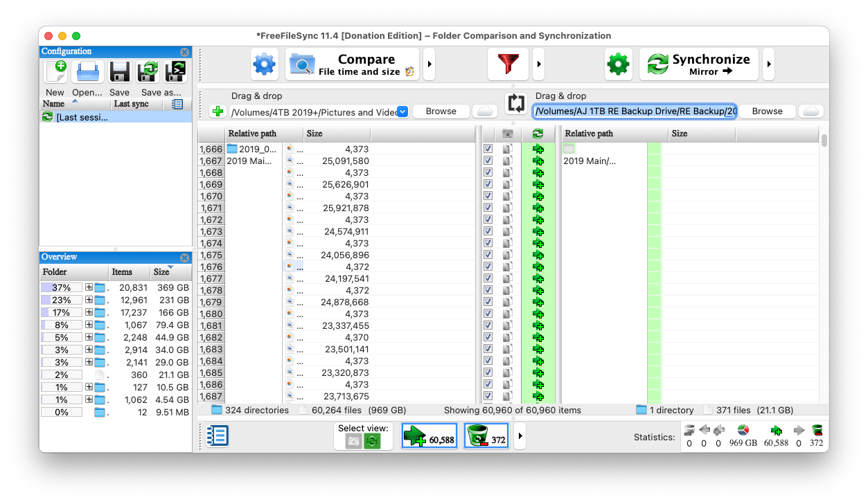This screenshot has width=868, height=504.
Task: Click the Compare button
Action: click(x=352, y=65)
